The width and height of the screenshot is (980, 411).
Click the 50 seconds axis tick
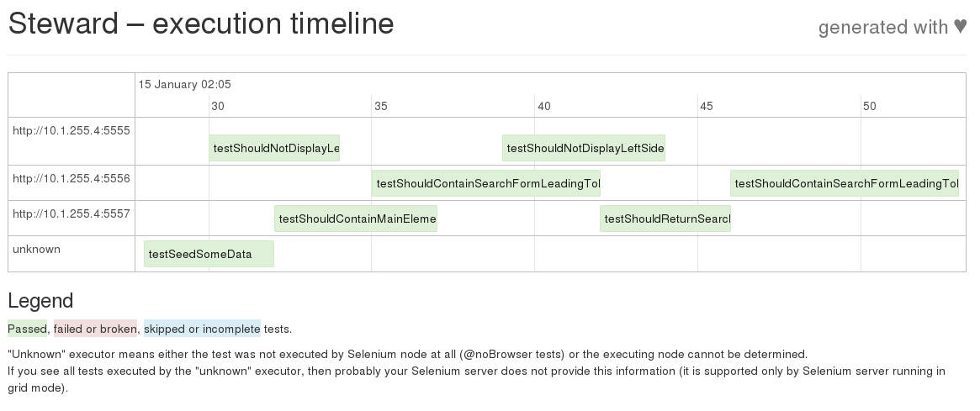pos(869,106)
